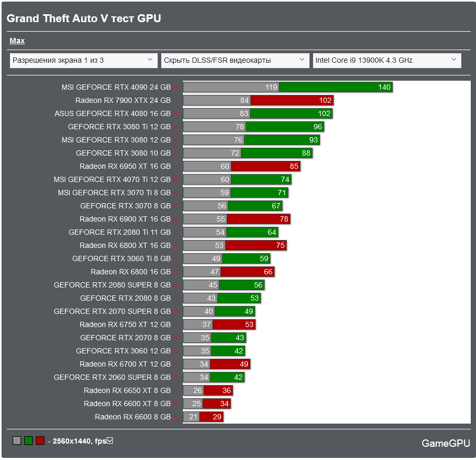
Task: Remove Radeon RX 6700 XT row with red X
Action: [x=176, y=365]
